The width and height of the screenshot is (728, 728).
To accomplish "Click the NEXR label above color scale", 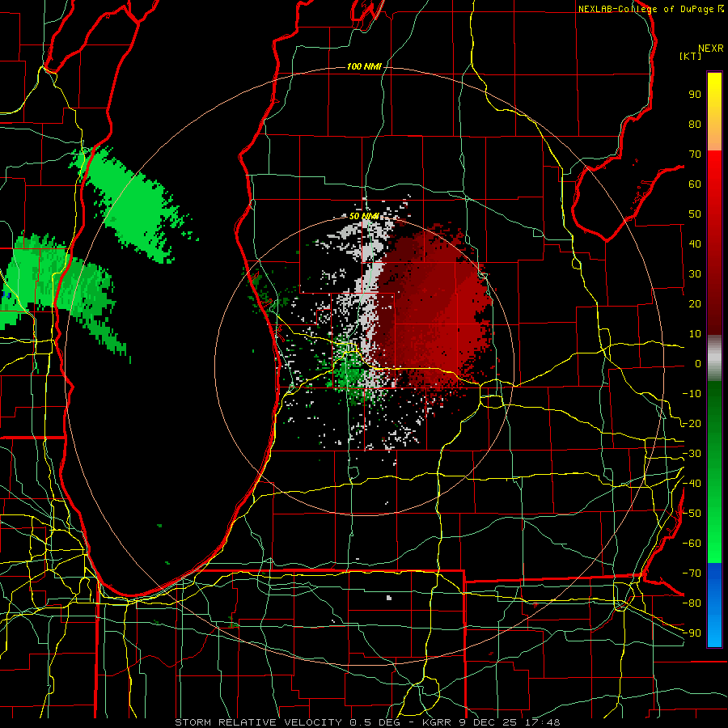I will (711, 49).
